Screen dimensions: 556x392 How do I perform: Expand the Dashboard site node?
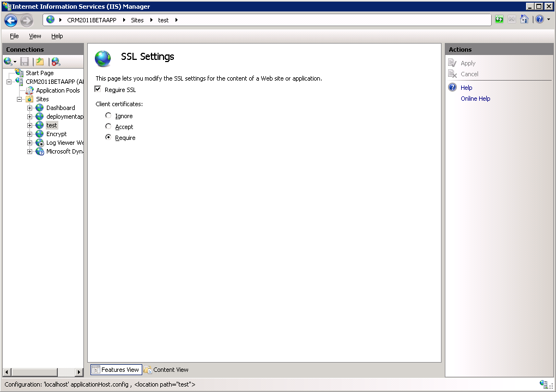click(30, 107)
